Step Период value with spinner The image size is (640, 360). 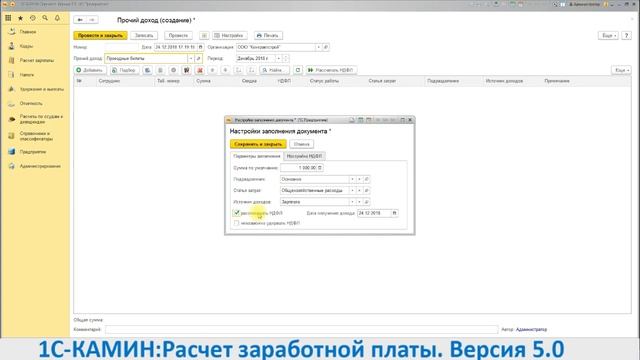(286, 59)
